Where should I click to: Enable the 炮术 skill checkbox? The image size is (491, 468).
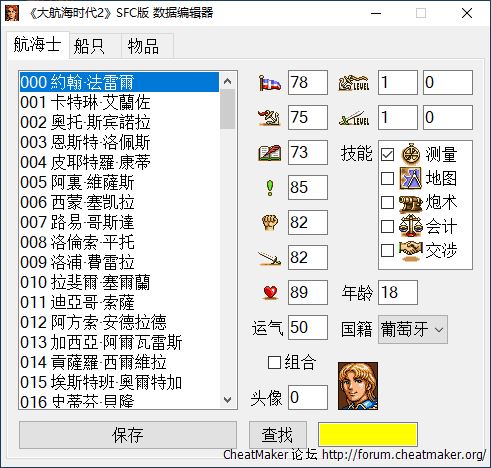click(387, 203)
